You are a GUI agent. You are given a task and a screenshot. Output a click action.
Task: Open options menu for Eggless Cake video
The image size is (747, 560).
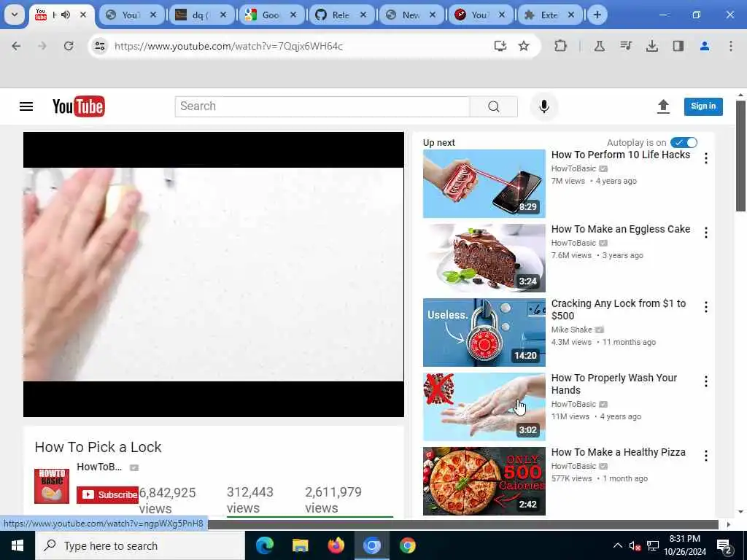[706, 233]
